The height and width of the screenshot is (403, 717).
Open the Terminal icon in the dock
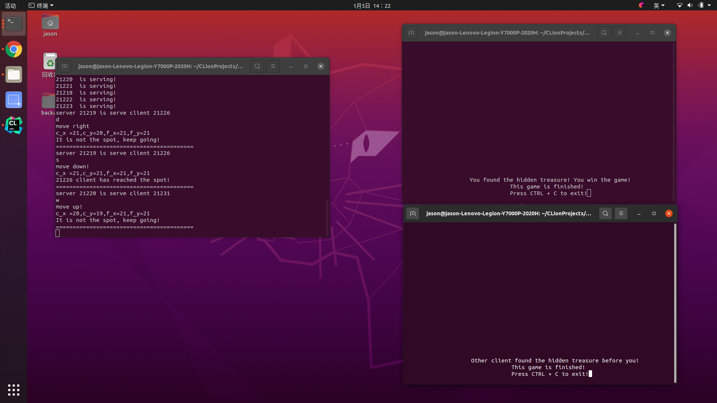(x=13, y=24)
